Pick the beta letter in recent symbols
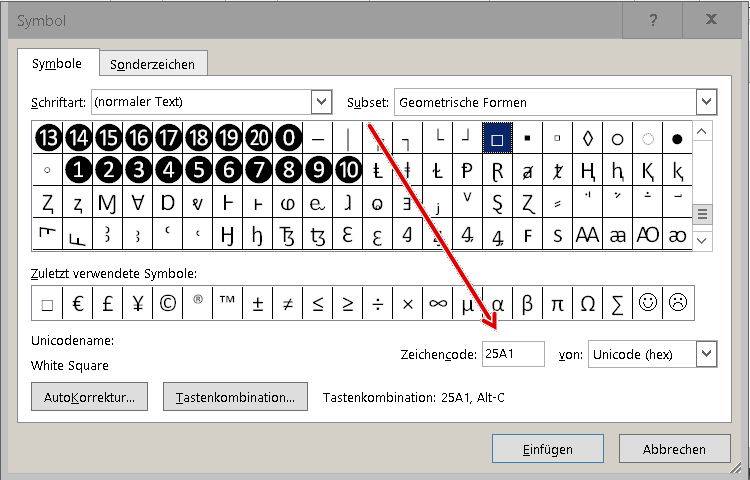This screenshot has height=480, width=750. pyautogui.click(x=527, y=303)
